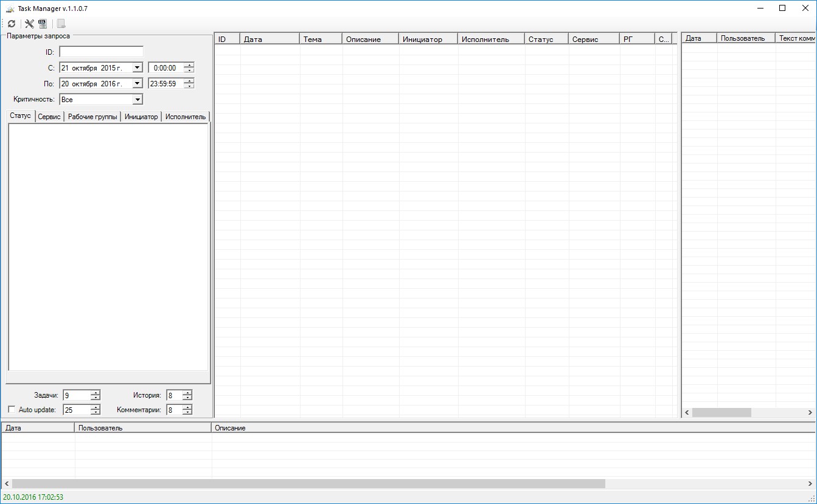Viewport: 817px width, 504px height.
Task: Click the История numeric field
Action: click(174, 396)
